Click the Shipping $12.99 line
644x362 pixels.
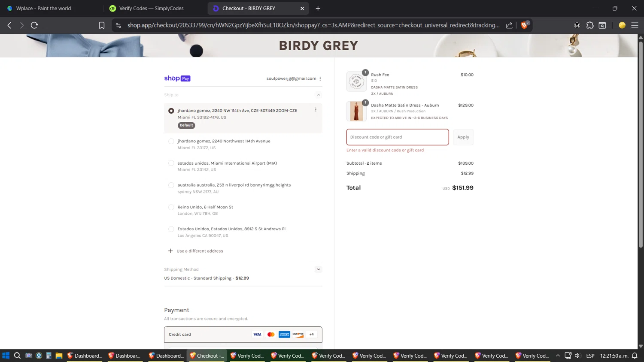410,173
